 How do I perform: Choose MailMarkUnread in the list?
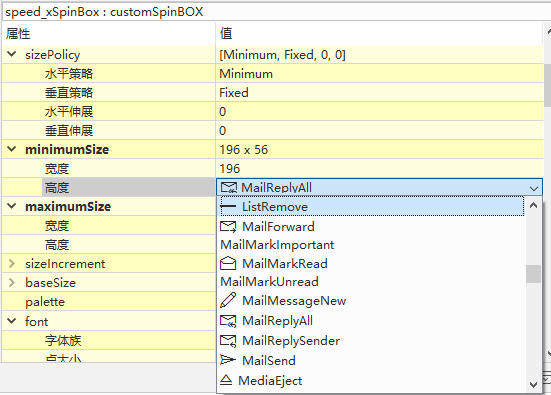(x=372, y=282)
